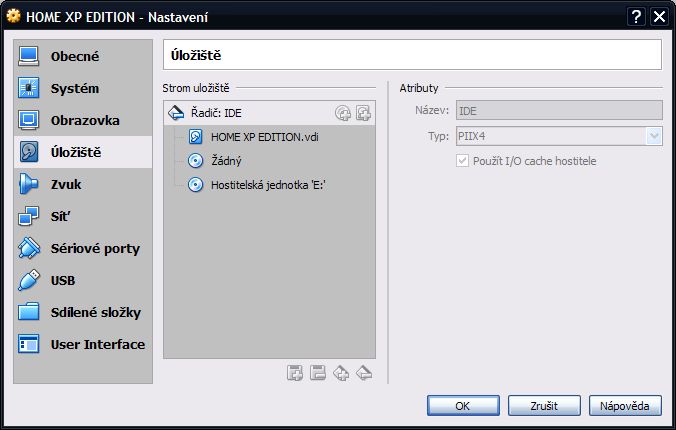
Task: Click the Žádný optical disc icon
Action: [195, 161]
